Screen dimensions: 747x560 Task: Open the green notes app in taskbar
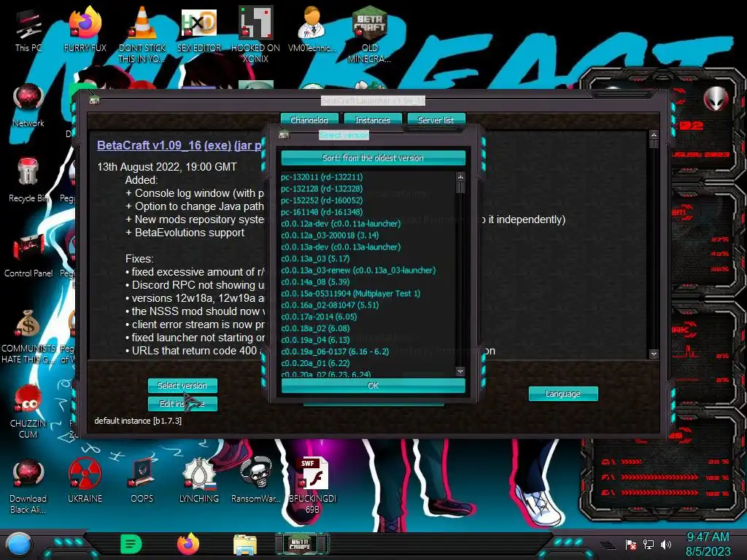pos(131,544)
